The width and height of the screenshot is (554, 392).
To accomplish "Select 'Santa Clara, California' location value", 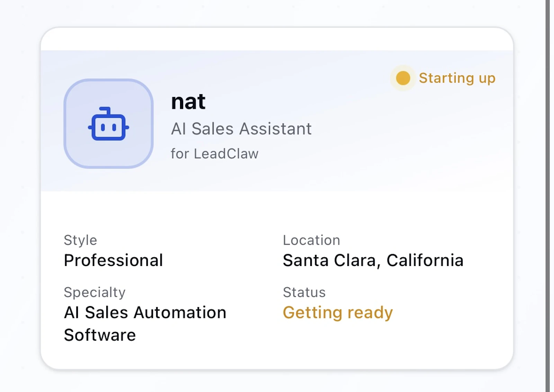I will pyautogui.click(x=373, y=260).
